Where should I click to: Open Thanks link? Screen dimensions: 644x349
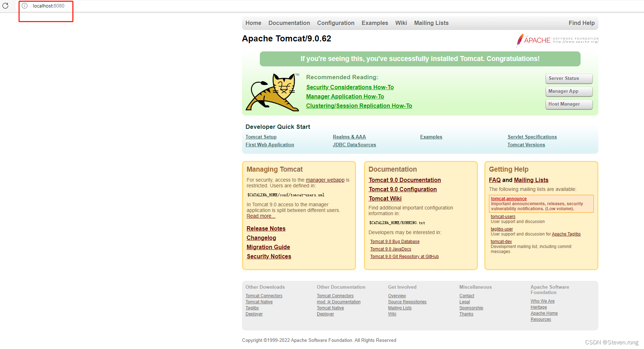click(x=466, y=314)
